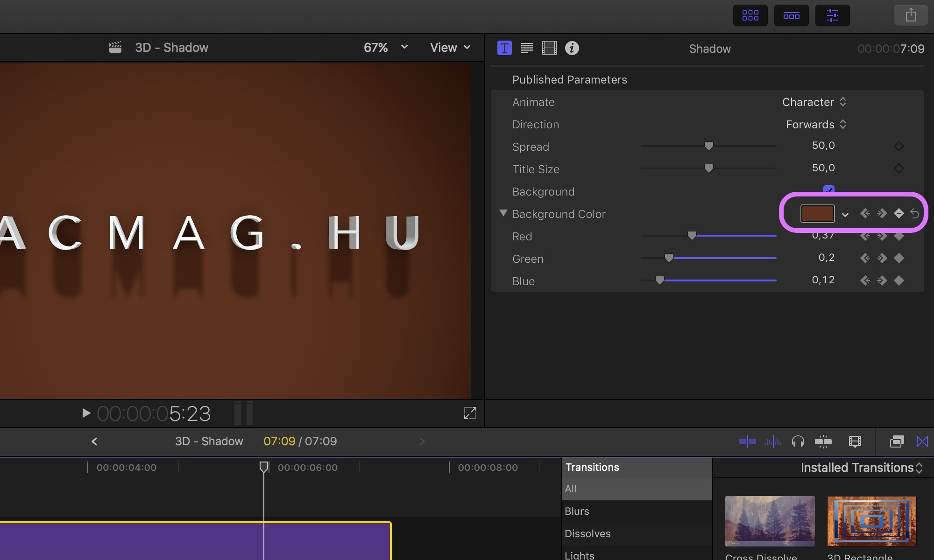
Task: Open the Animate Character dropdown
Action: 814,102
